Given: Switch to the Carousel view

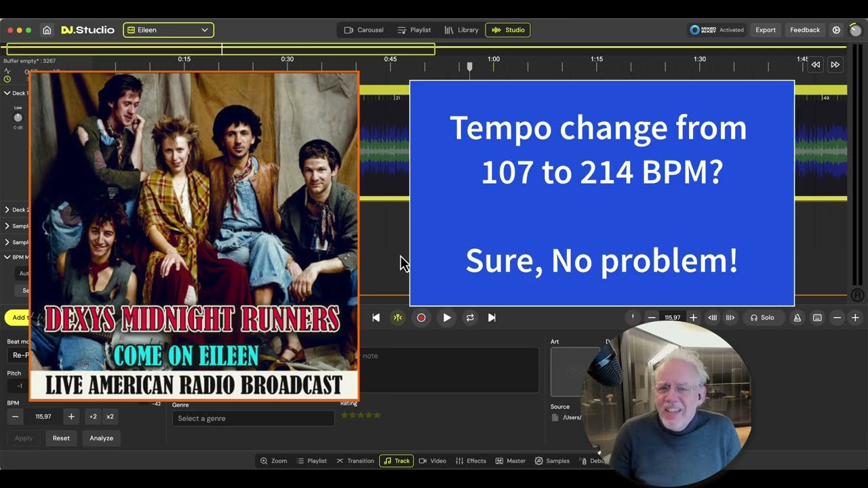Looking at the screenshot, I should pos(364,30).
